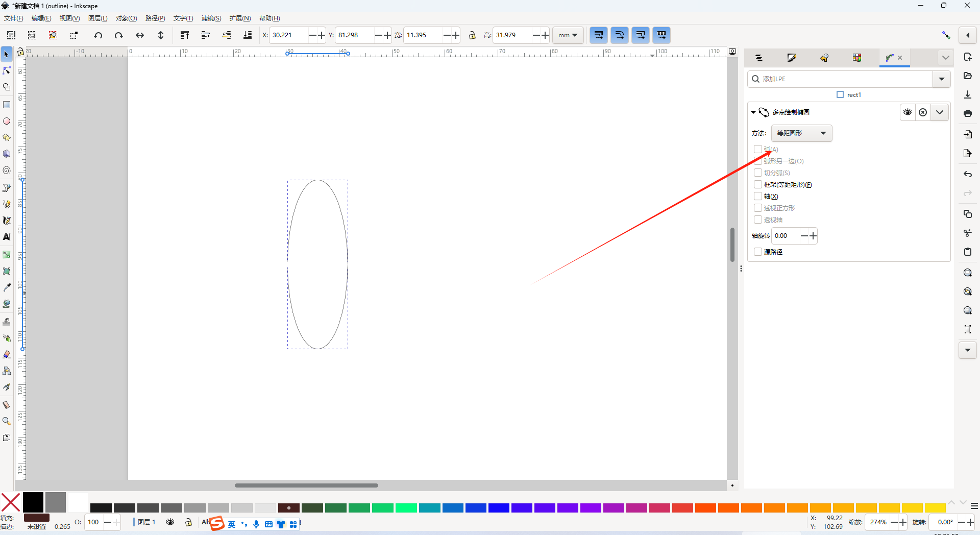Screen dimensions: 980x535
Task: Check the 源路径 option
Action: click(x=758, y=252)
